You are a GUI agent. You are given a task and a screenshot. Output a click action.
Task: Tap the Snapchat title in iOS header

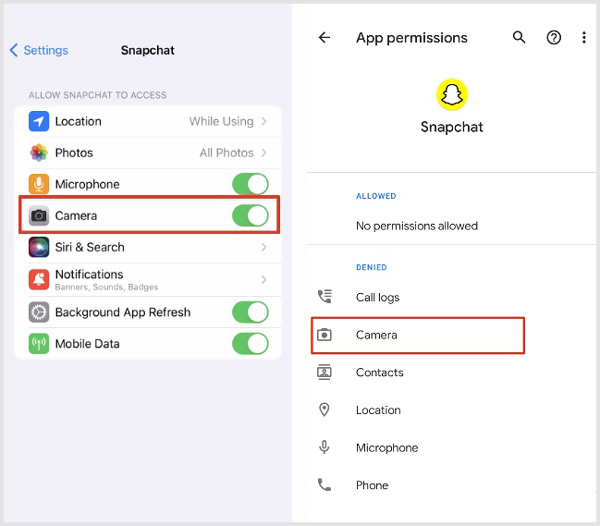(x=148, y=50)
